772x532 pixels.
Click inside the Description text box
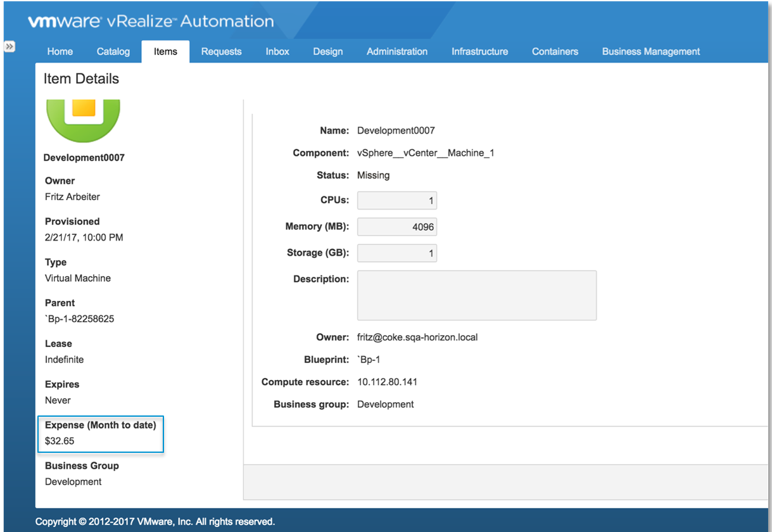click(476, 295)
